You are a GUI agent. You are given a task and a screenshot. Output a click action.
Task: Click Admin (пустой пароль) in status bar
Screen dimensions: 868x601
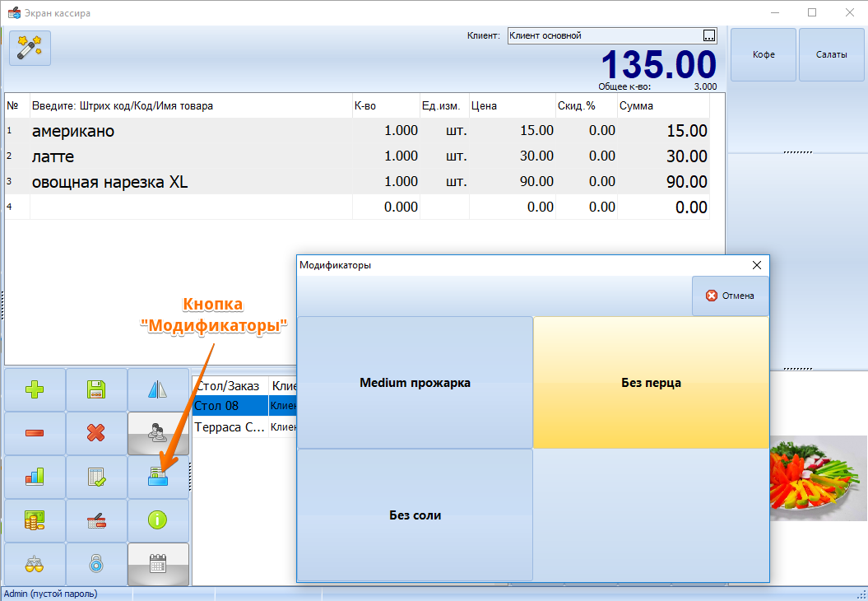[50, 594]
